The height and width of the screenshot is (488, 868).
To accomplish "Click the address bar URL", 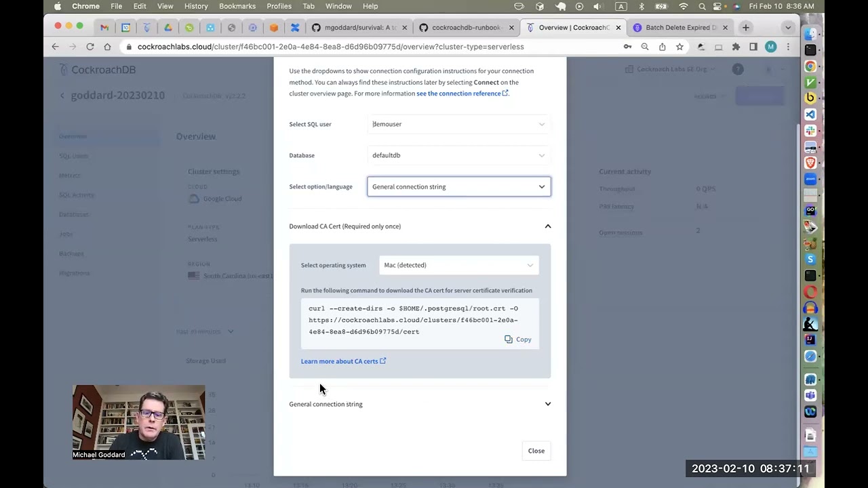I will (x=331, y=47).
